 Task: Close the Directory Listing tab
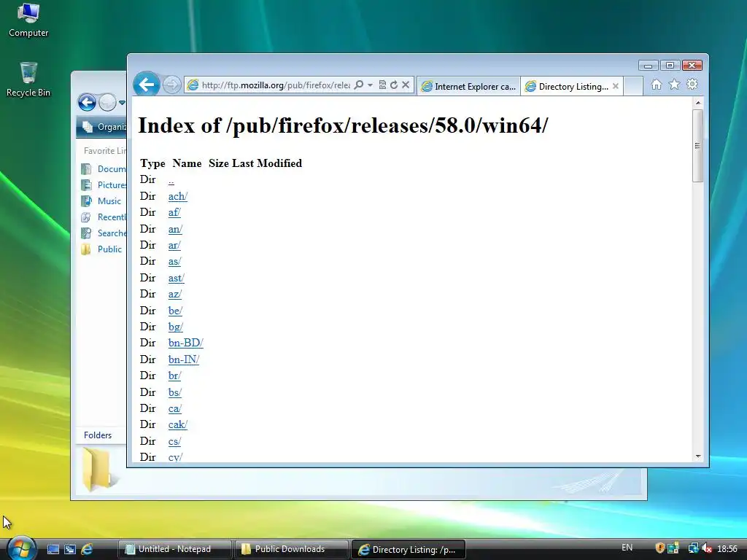pyautogui.click(x=616, y=86)
